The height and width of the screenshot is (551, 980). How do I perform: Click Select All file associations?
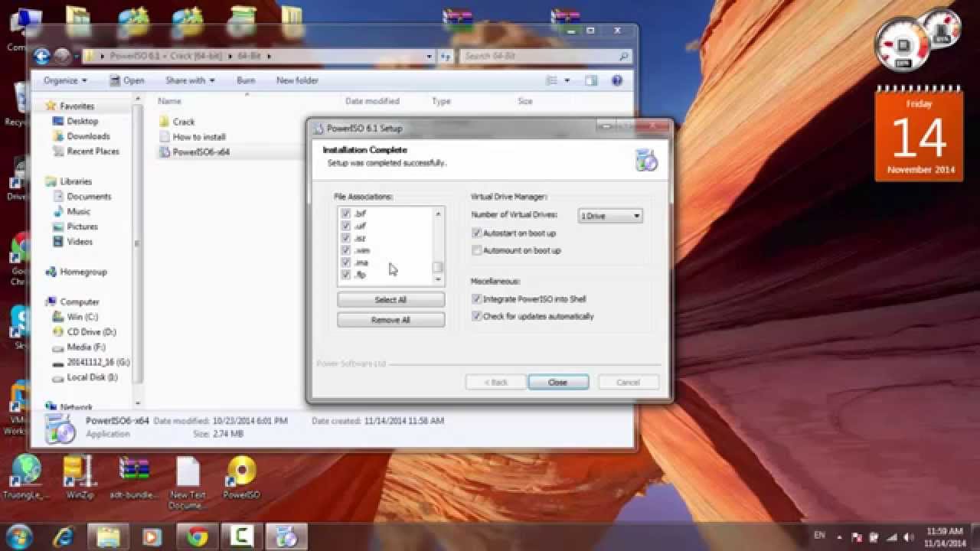click(390, 300)
